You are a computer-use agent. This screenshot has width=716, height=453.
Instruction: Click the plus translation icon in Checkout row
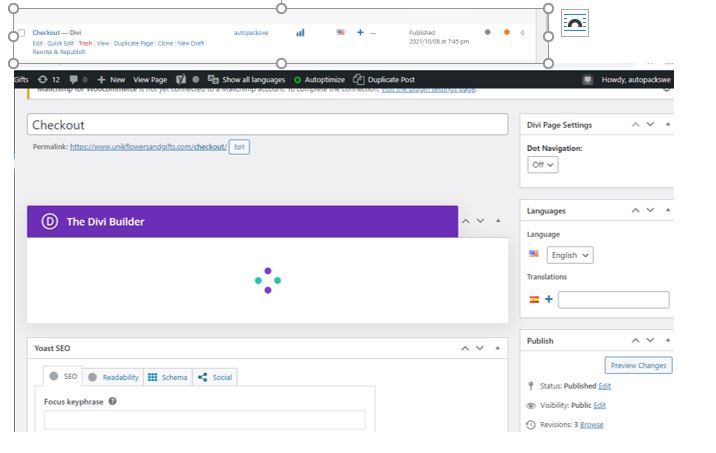pyautogui.click(x=360, y=32)
